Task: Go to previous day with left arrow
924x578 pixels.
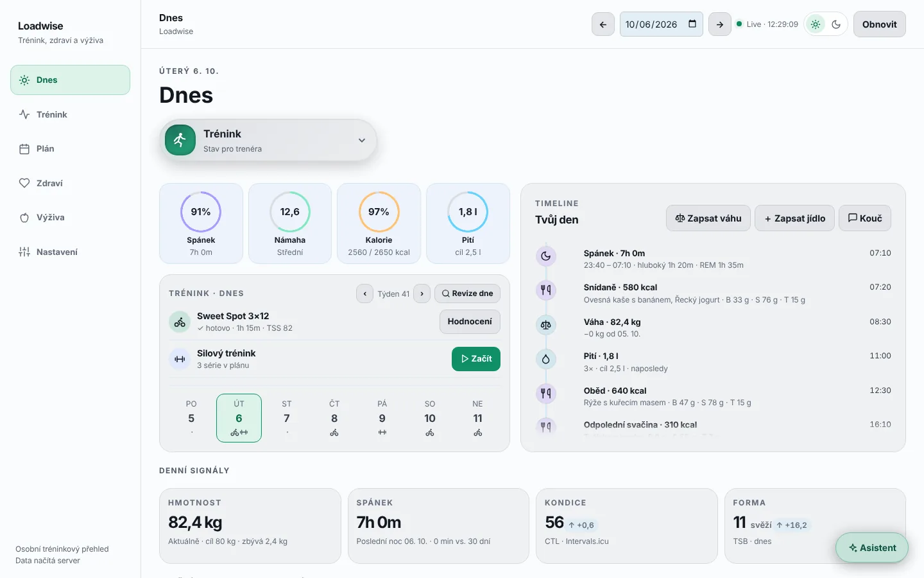Action: click(x=603, y=24)
